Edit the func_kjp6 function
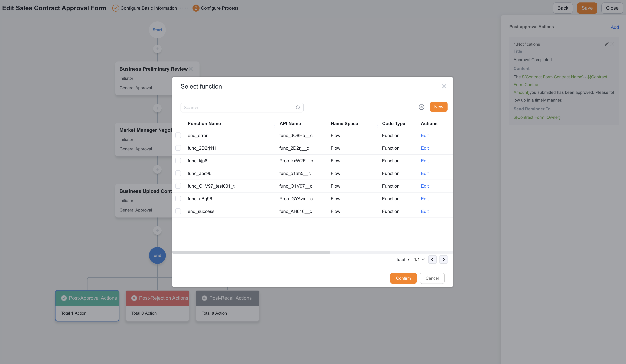Viewport: 626px width, 364px height. pyautogui.click(x=425, y=161)
